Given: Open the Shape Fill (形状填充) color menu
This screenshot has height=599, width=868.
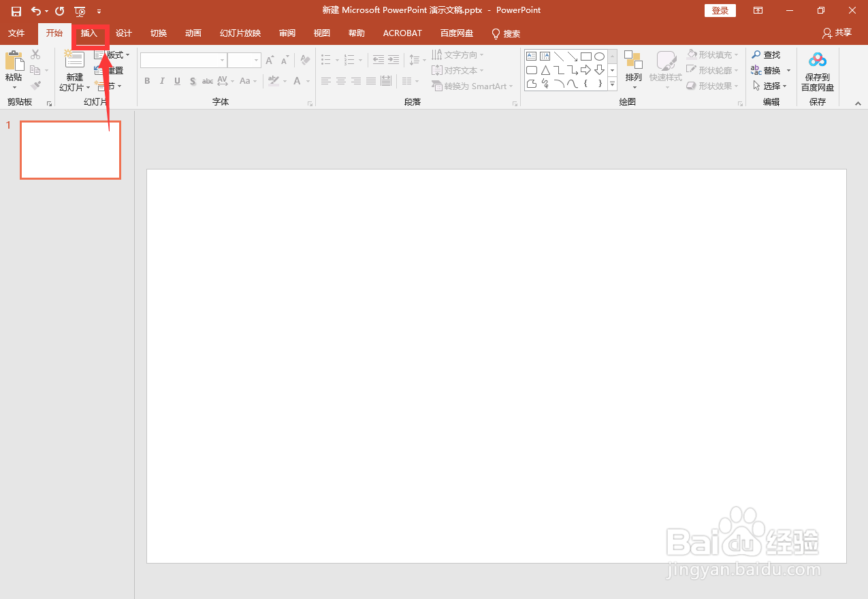Looking at the screenshot, I should pyautogui.click(x=713, y=54).
